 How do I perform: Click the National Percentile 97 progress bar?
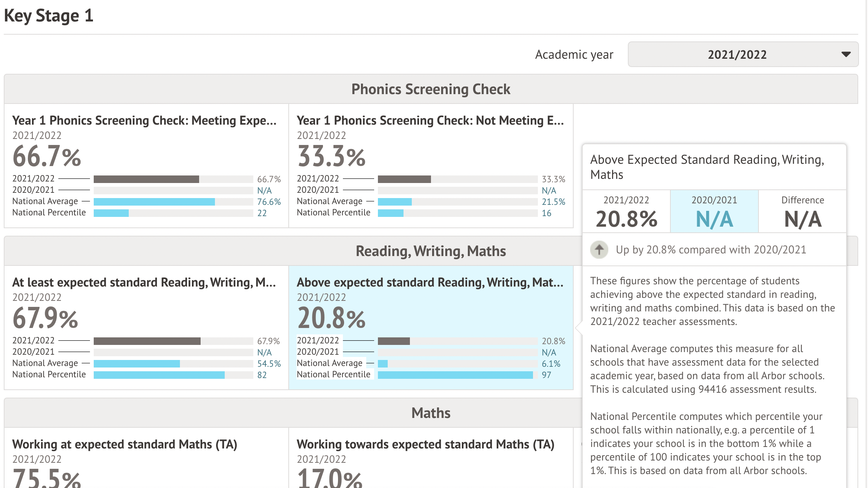[x=455, y=375]
